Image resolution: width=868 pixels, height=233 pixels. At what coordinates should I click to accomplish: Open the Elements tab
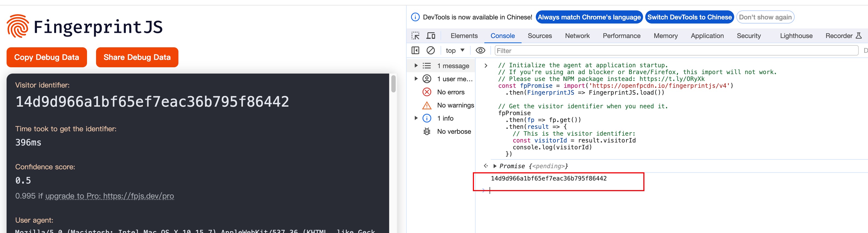464,36
